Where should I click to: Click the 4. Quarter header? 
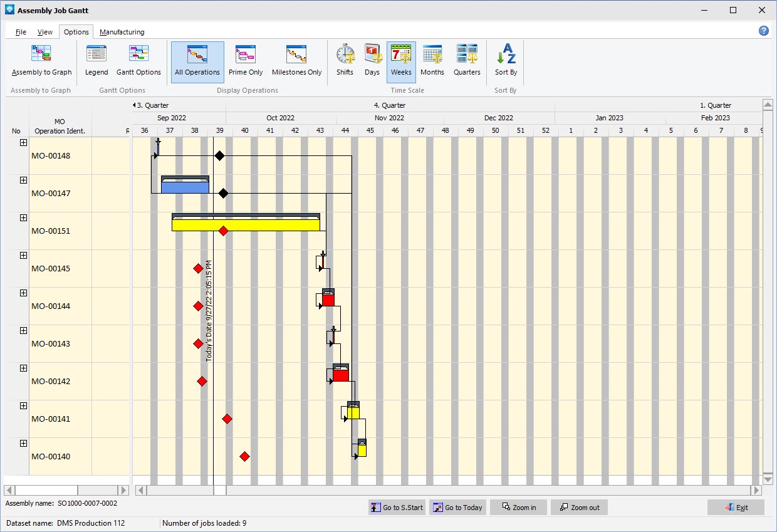tap(390, 105)
